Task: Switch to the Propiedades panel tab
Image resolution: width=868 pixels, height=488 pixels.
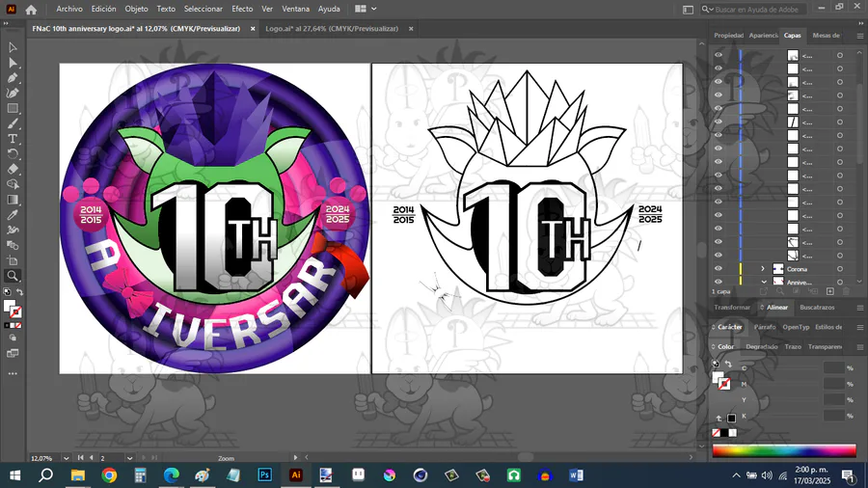Action: click(x=728, y=36)
